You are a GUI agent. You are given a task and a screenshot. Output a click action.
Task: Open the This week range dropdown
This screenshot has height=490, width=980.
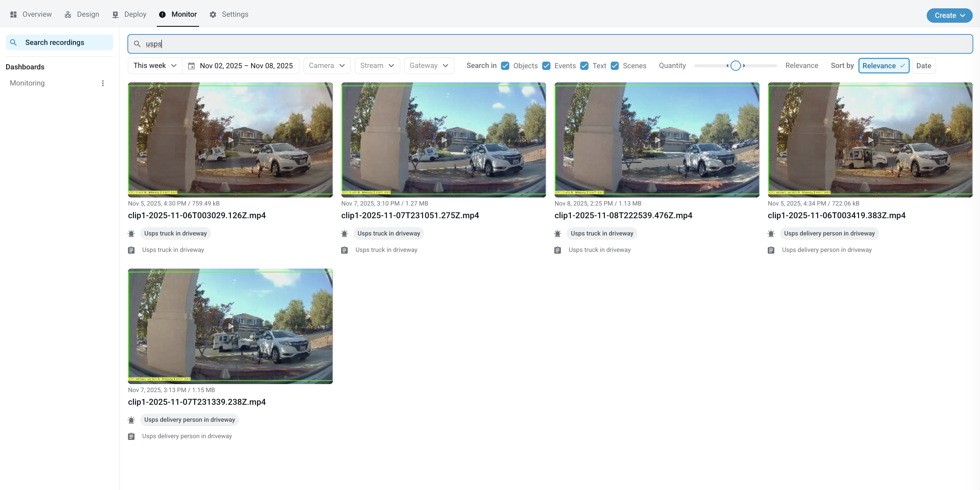[155, 66]
